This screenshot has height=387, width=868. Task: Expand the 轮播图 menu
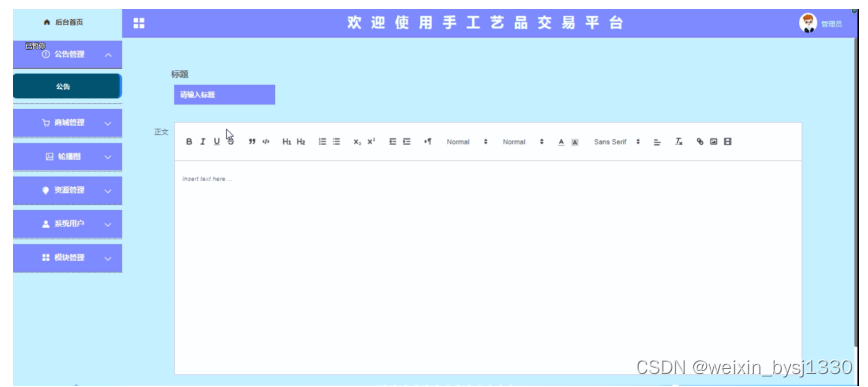(68, 157)
